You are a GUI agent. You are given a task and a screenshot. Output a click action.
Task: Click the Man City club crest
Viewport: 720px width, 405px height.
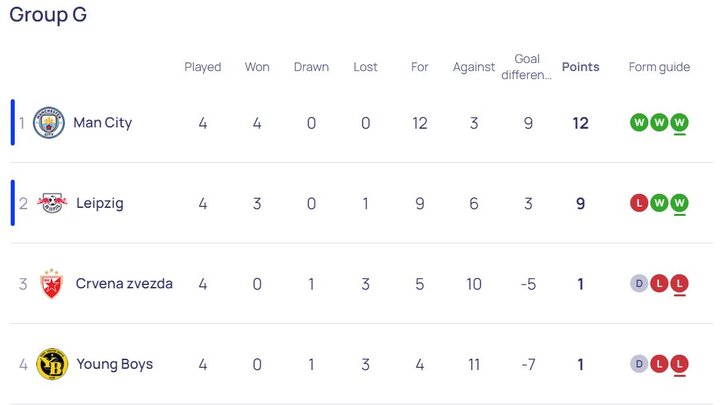[x=48, y=123]
